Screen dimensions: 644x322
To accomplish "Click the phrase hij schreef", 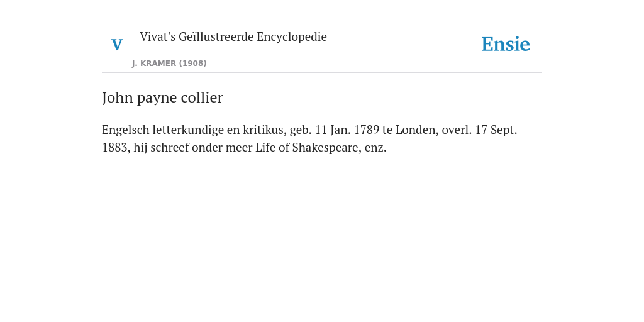I will (161, 147).
